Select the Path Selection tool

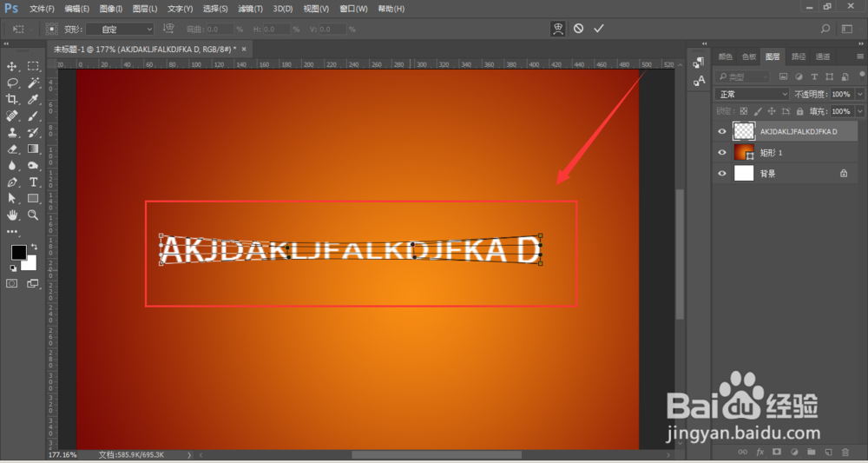[x=11, y=198]
